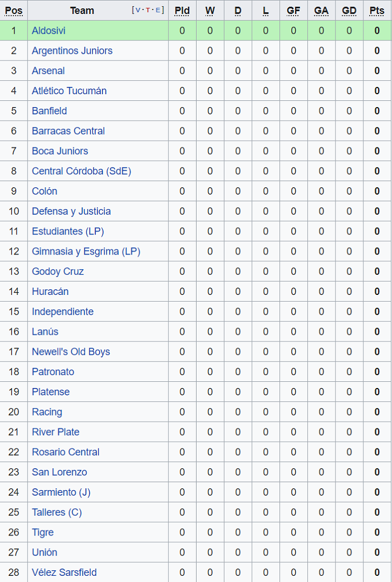
Task: Click the T (talk) template link
Action: pos(148,11)
